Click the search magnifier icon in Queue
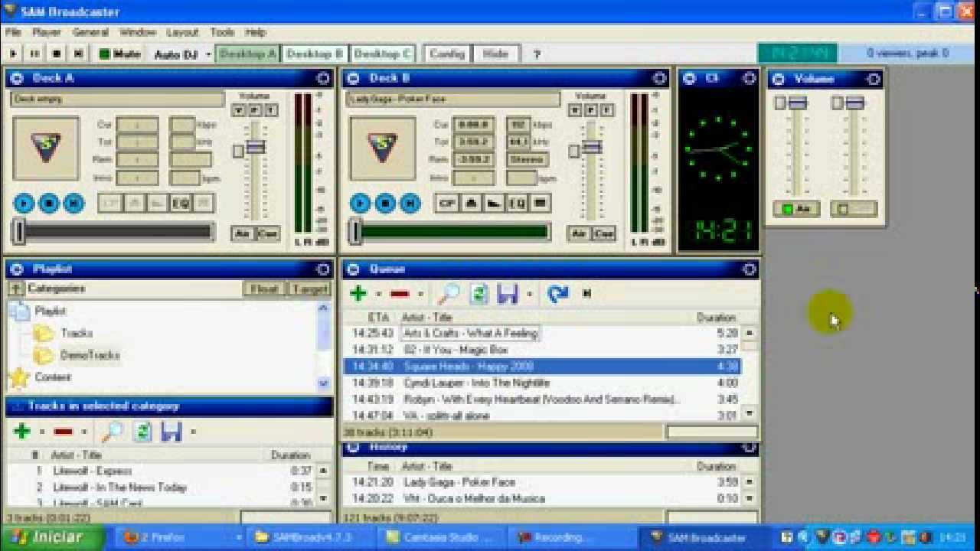 pos(449,293)
